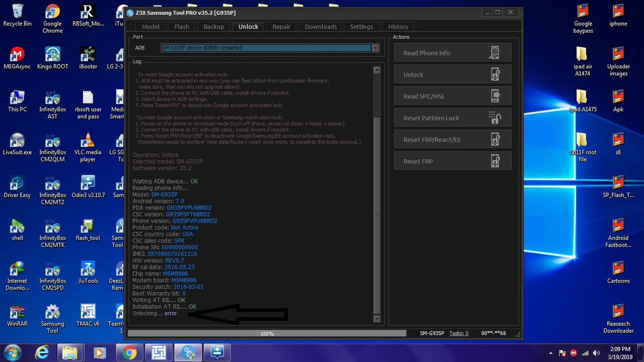Open iBooter desktop icon
The image size is (644, 362).
88,58
